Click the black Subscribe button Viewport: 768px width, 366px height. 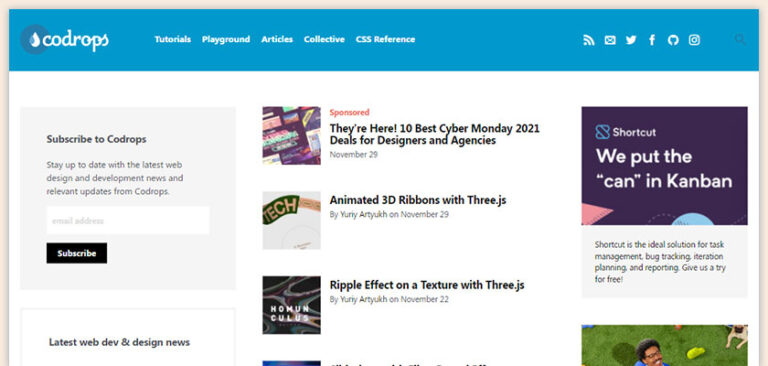[77, 253]
